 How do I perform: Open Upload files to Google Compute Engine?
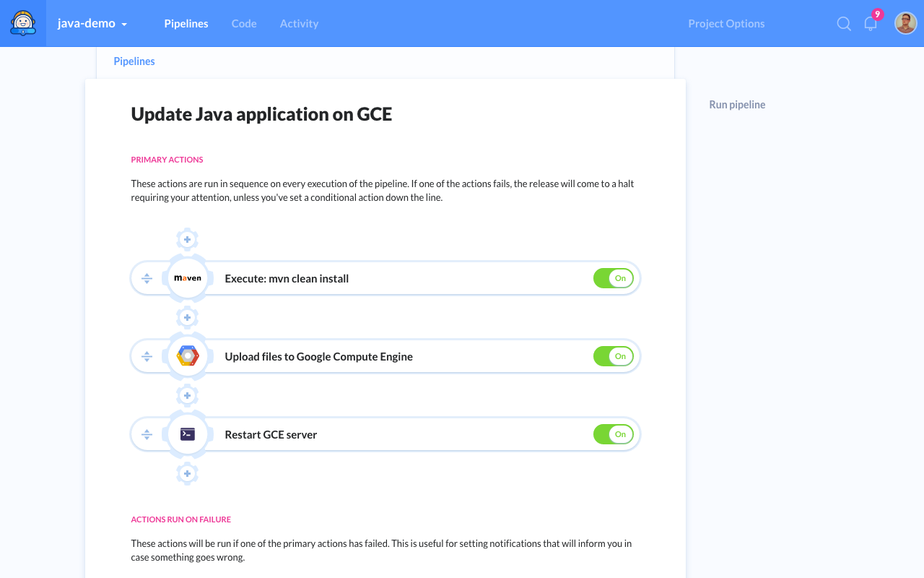(318, 357)
